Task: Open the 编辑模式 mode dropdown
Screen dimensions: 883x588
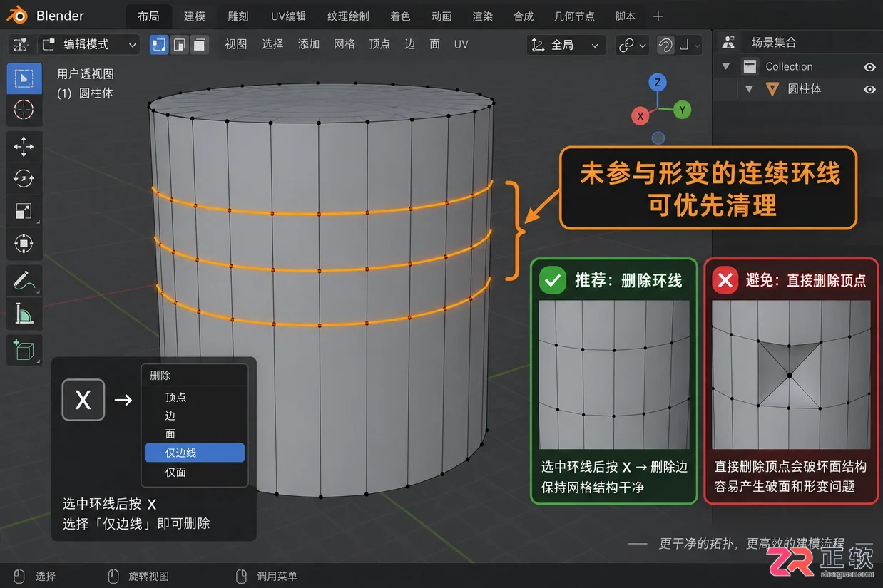Action: [x=89, y=45]
